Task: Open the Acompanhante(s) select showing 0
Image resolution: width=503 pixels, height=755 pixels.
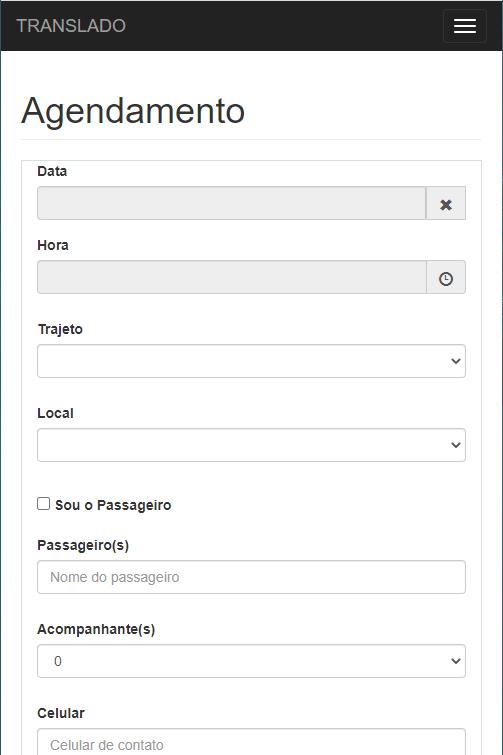Action: pyautogui.click(x=251, y=661)
